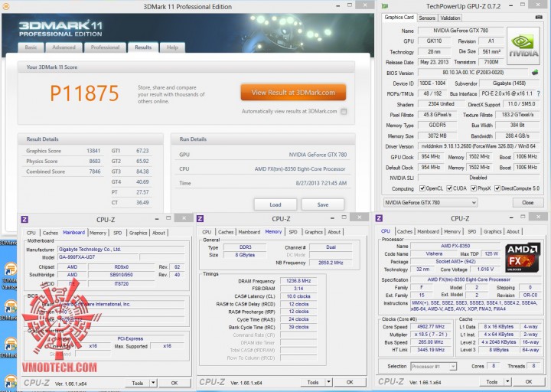Toggle the CUDA checkbox in GPU-Z
Screen dimensions: 551x392
pyautogui.click(x=449, y=188)
